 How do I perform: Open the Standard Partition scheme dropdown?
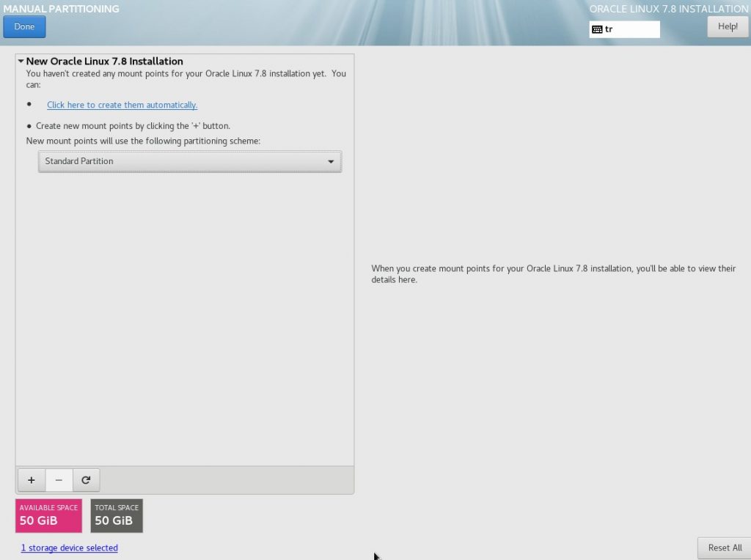tap(190, 161)
